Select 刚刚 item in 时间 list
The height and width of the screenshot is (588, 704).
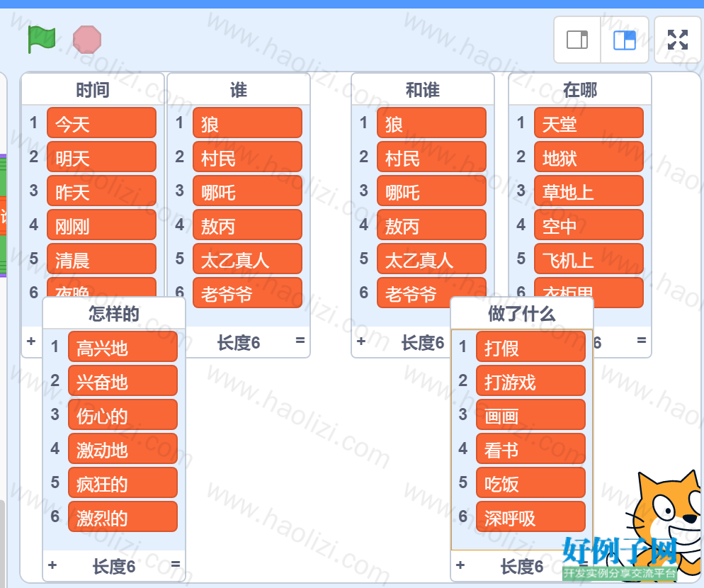[101, 225]
